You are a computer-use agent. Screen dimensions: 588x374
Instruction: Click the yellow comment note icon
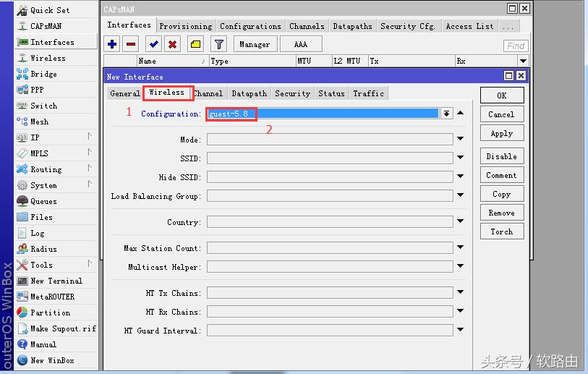(x=195, y=44)
